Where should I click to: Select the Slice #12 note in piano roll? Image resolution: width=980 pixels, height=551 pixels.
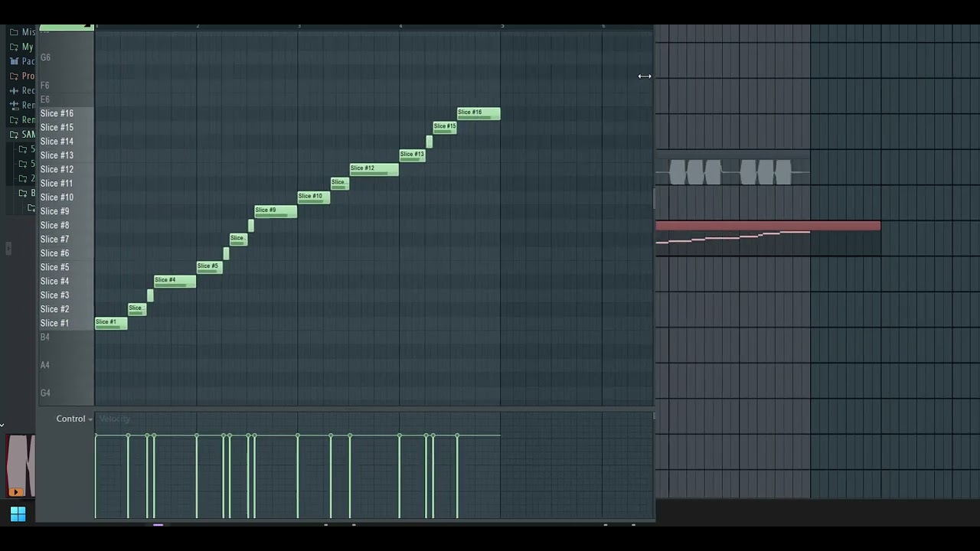374,169
